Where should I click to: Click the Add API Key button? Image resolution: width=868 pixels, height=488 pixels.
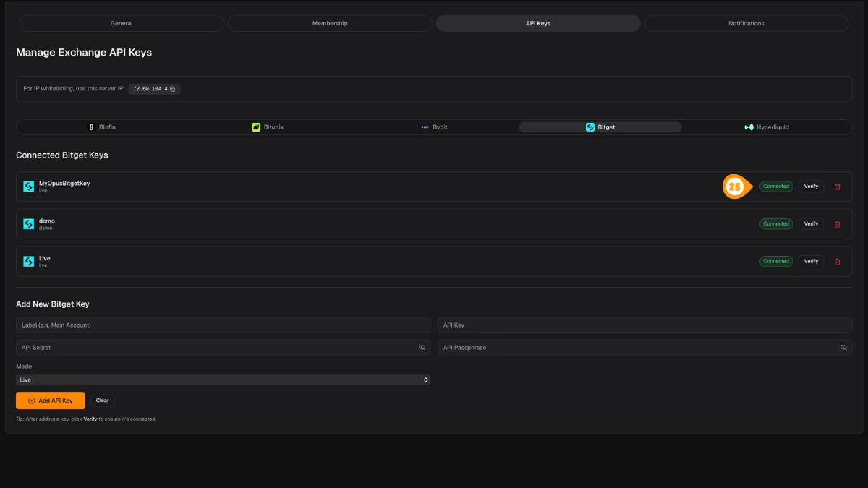click(51, 401)
